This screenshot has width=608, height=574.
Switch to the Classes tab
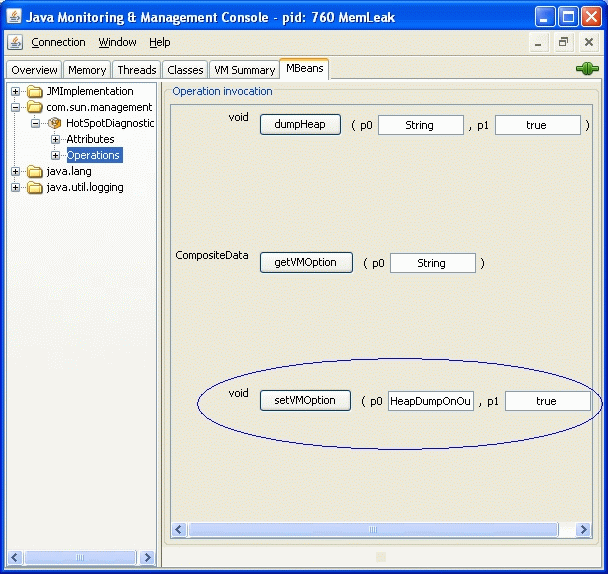tap(185, 70)
